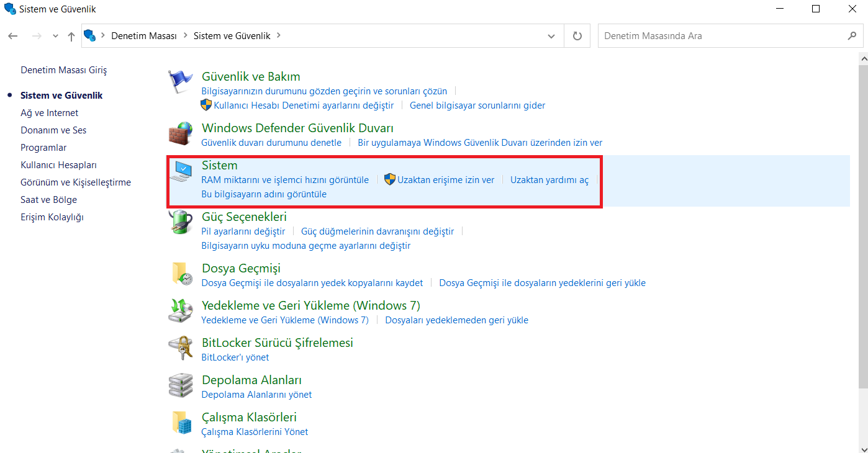This screenshot has width=868, height=453.
Task: Click Genel bilgisayar sorunlarını gider
Action: pyautogui.click(x=477, y=105)
